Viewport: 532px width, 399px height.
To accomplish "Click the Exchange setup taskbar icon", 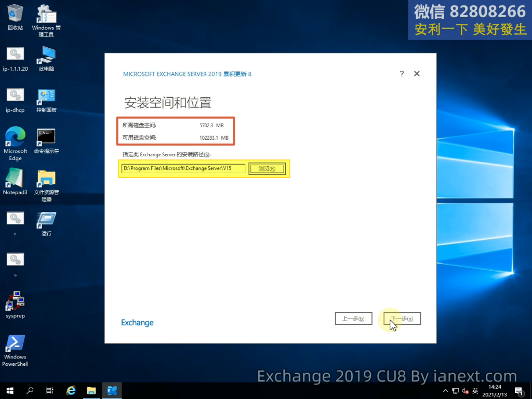I will (111, 390).
